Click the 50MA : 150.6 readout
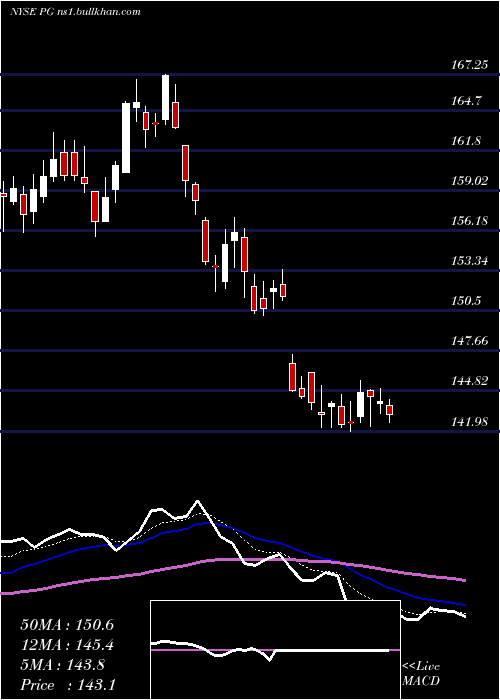Viewport: 500px width, 700px height. click(x=67, y=625)
